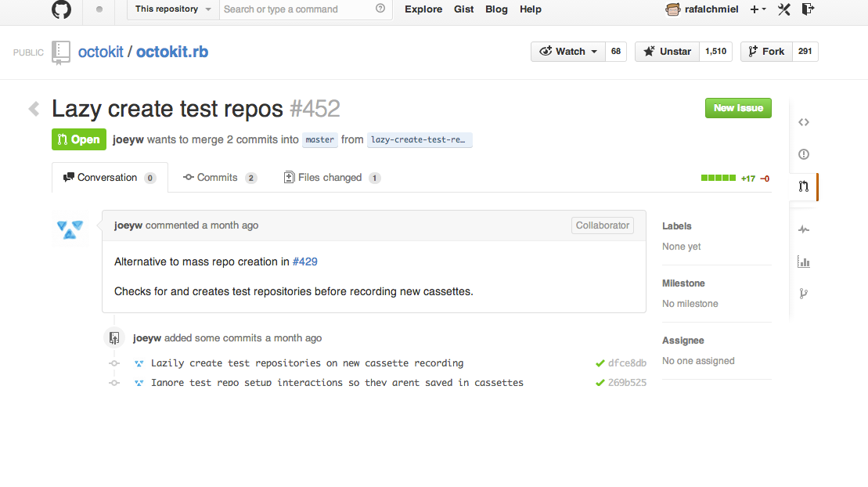Focus the Search or type a command field
Screen dimensions: 868x487
click(305, 9)
